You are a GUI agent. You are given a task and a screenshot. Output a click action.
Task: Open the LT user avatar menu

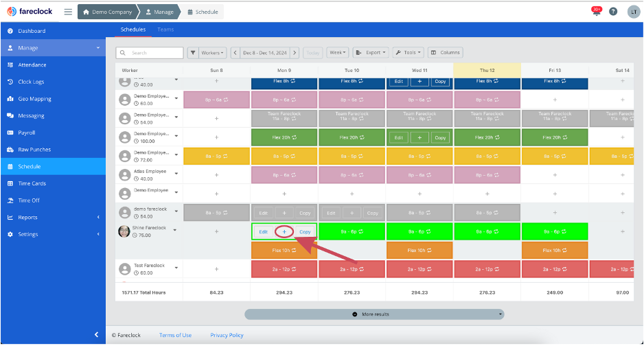(634, 12)
